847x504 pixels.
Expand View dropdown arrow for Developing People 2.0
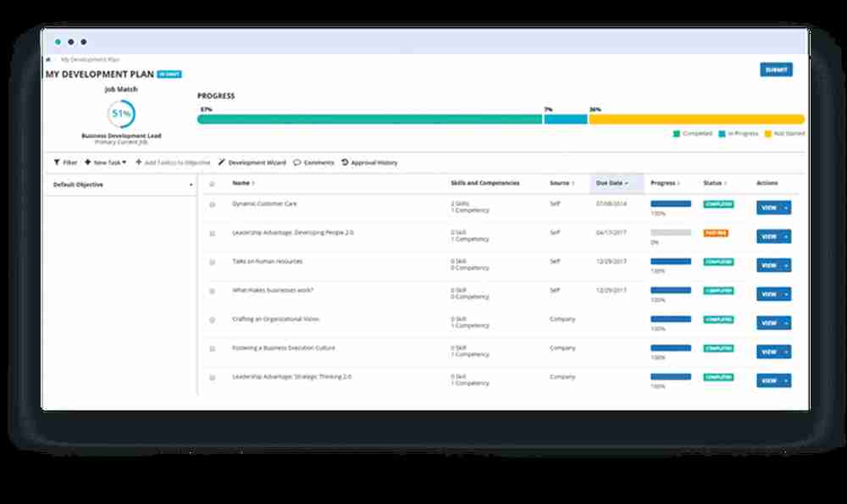click(x=786, y=236)
